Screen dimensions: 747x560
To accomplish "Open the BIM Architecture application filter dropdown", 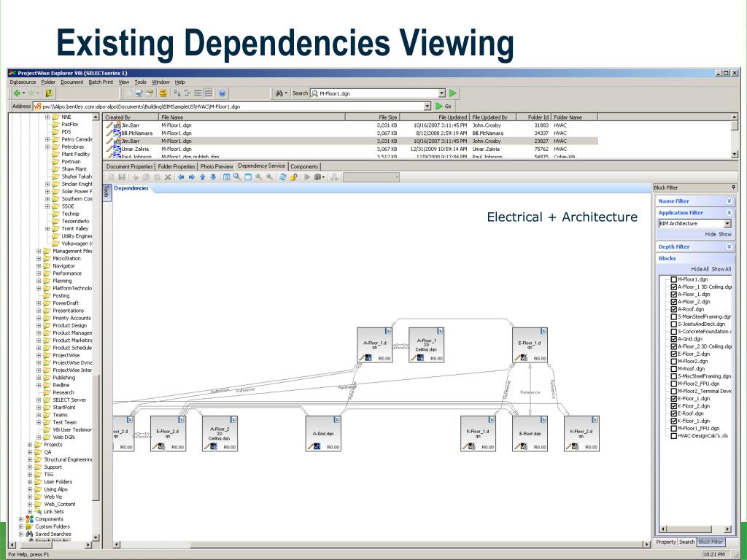I will tap(727, 223).
